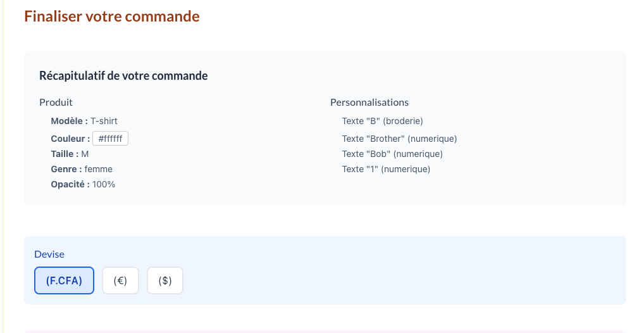Image resolution: width=644 pixels, height=333 pixels.
Task: Choose the dollar ($) currency
Action: [x=165, y=280]
